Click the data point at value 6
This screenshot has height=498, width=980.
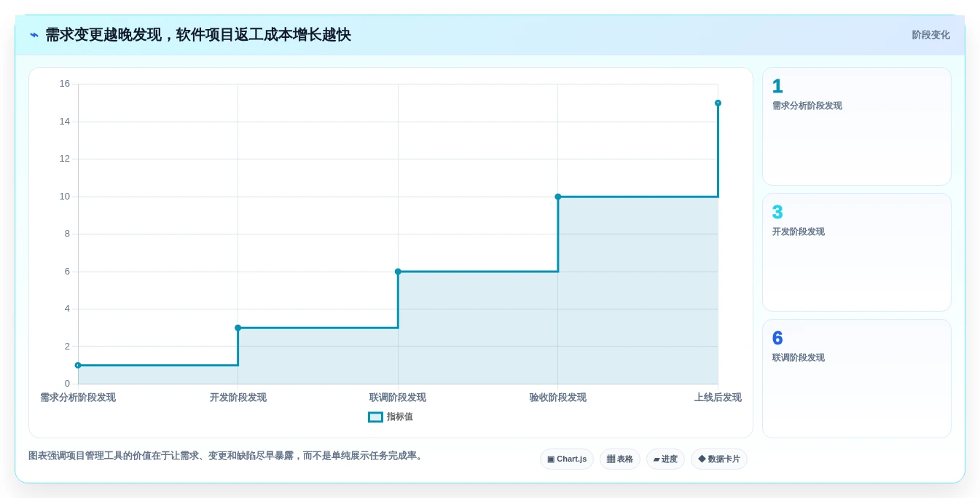[398, 272]
